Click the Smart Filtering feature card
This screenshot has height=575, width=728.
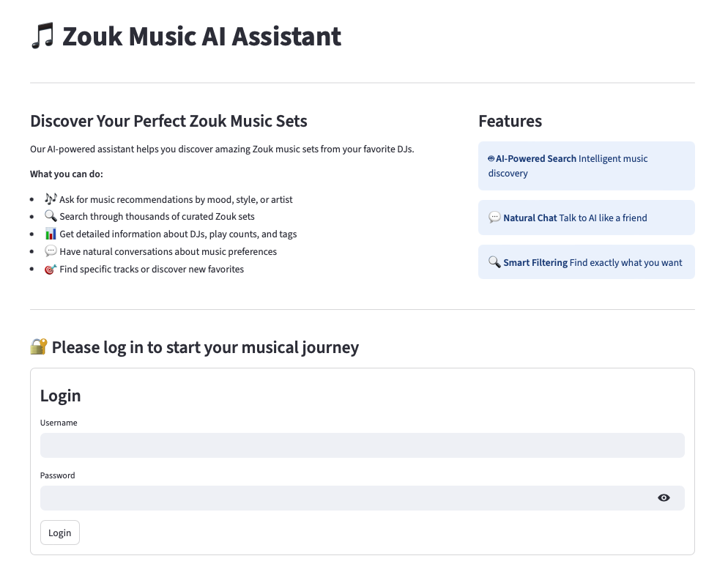coord(586,262)
